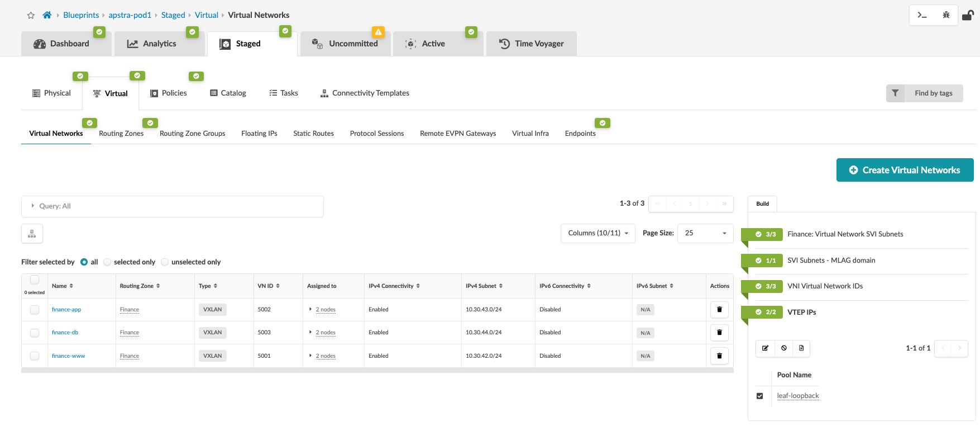980x426 pixels.
Task: Collapse the VTEP IPs section
Action: [801, 313]
